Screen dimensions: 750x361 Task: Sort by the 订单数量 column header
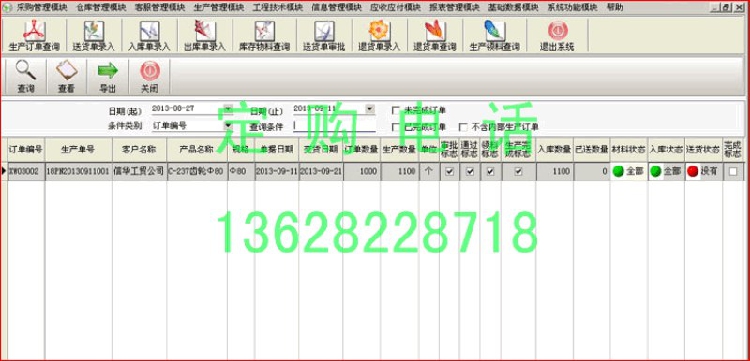coord(362,150)
